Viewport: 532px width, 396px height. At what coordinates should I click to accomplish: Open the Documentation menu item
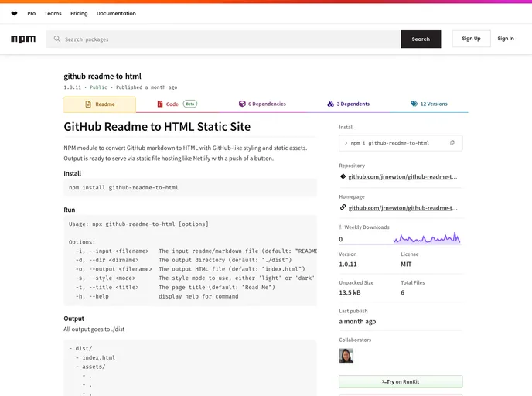[x=116, y=14]
